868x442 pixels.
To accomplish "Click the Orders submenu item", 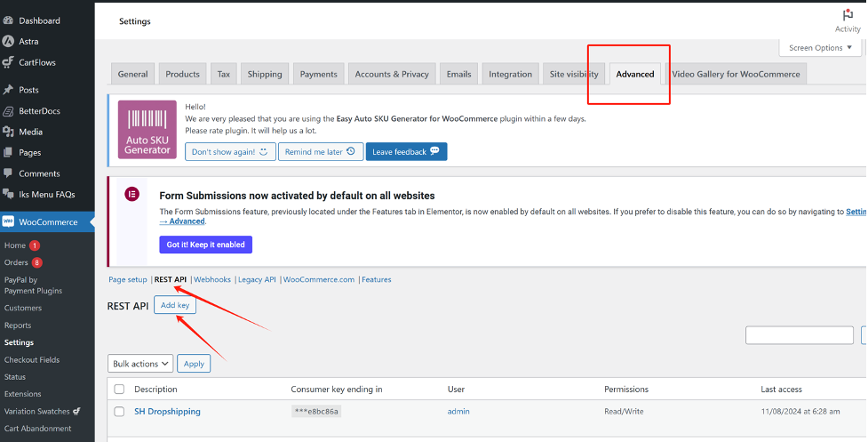I will 16,262.
